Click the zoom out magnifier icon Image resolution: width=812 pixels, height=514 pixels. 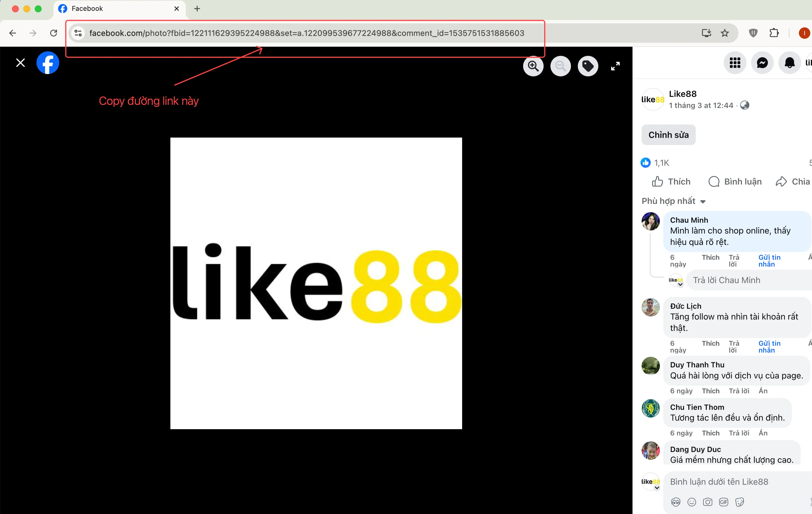coord(560,66)
